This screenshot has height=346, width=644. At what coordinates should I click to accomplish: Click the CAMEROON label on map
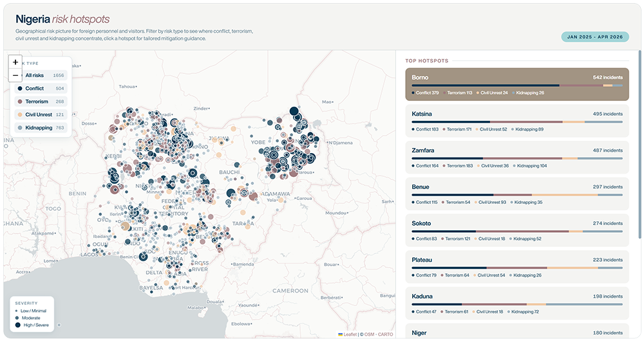290,291
